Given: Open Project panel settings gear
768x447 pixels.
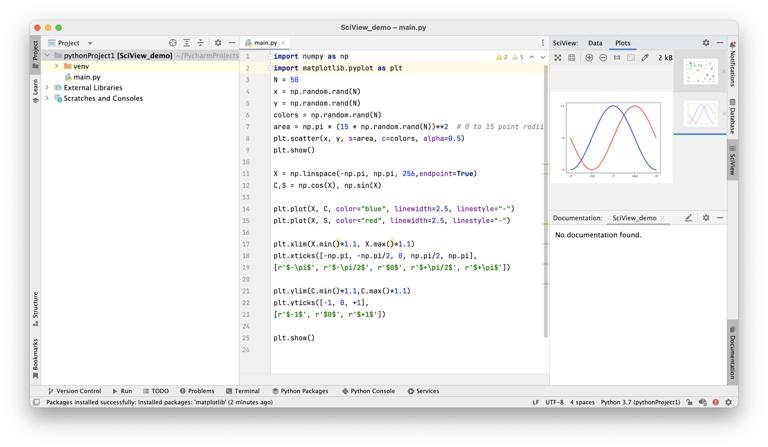Looking at the screenshot, I should (x=218, y=43).
